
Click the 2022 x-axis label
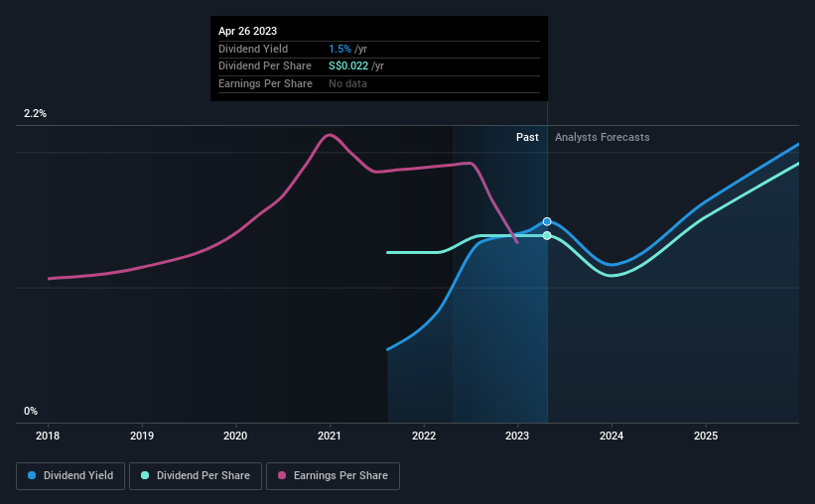pos(424,436)
